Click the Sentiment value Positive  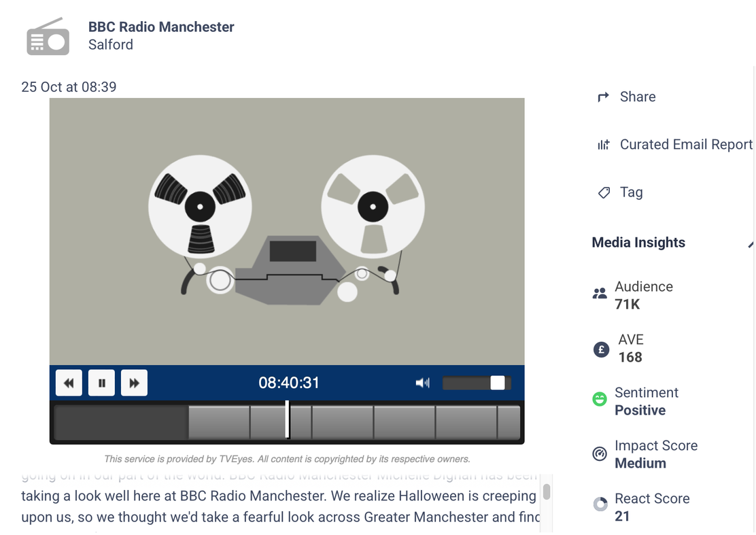pyautogui.click(x=640, y=410)
